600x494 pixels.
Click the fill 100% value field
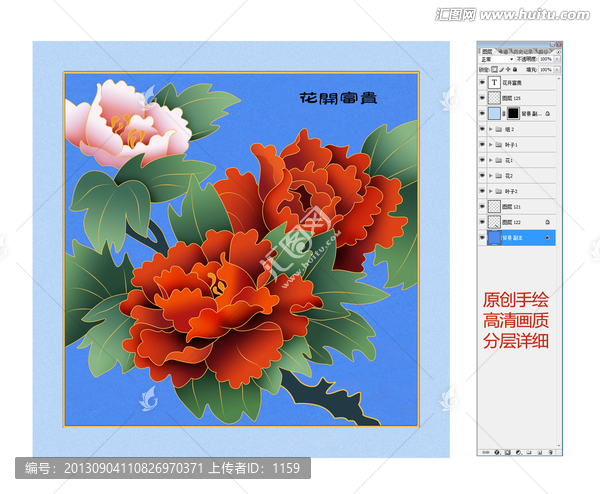[546, 69]
